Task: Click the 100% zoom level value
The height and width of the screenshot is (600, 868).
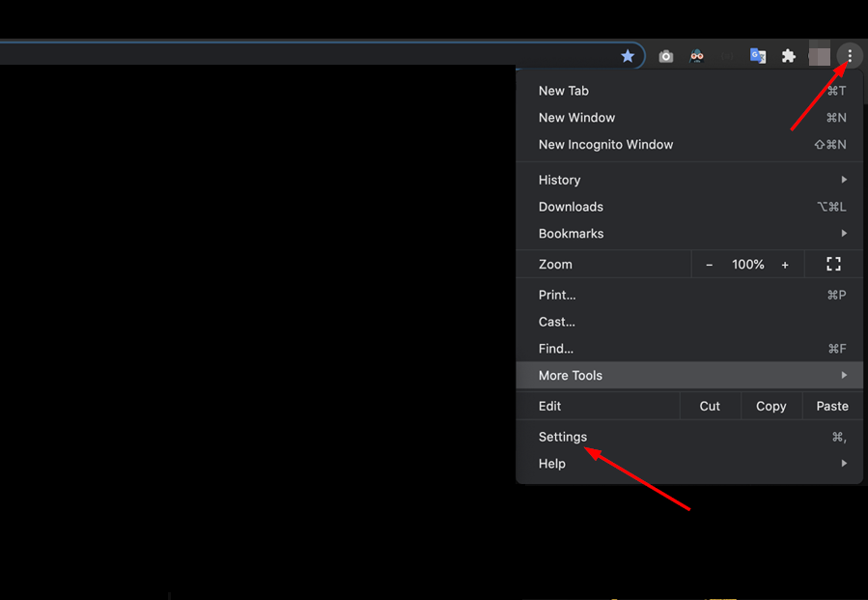Action: coord(748,265)
